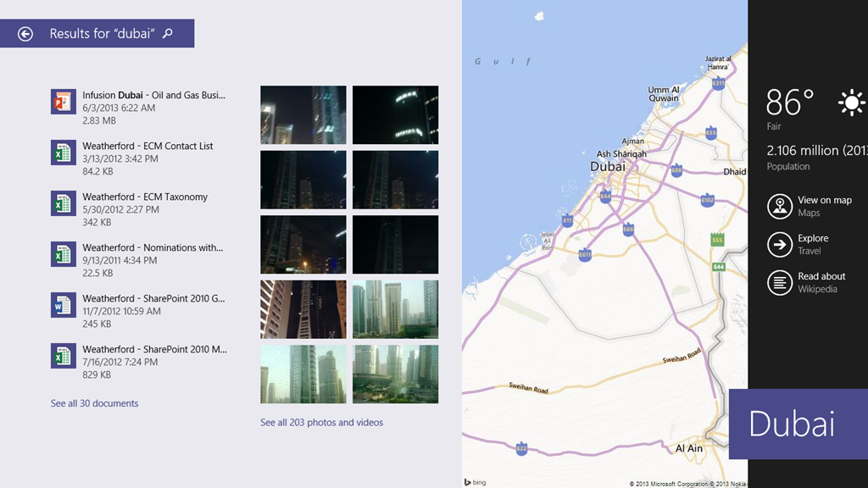Open first night skyscraper photo thumbnail

coord(303,115)
